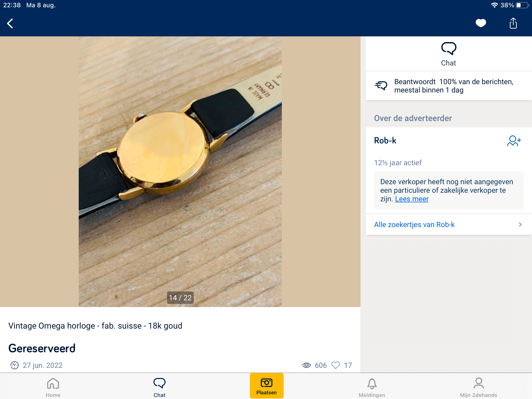
Task: Tap the back arrow in header
Action: [x=10, y=23]
